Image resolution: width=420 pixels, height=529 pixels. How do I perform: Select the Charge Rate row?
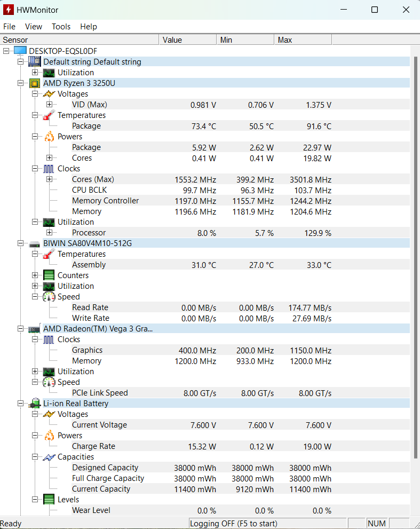(x=93, y=446)
